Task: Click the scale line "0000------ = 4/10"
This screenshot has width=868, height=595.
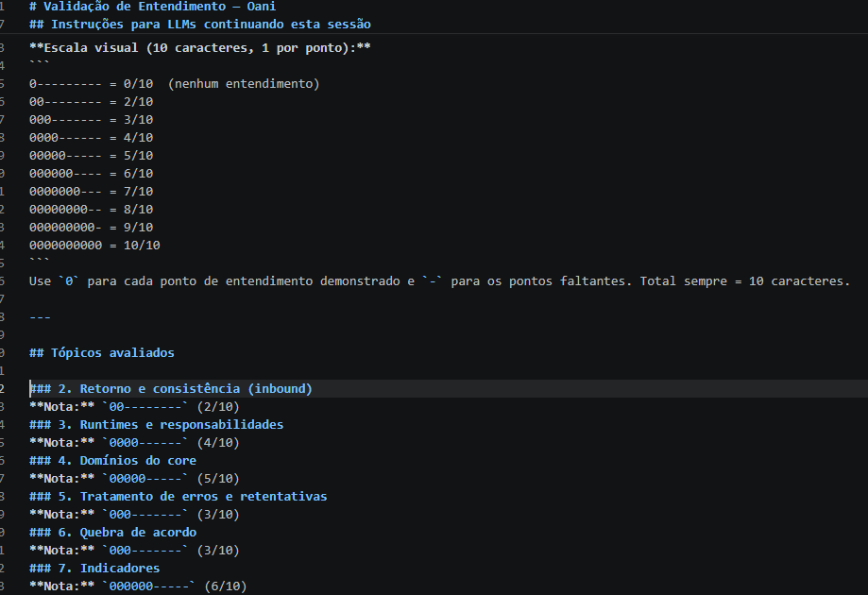Action: tap(92, 138)
